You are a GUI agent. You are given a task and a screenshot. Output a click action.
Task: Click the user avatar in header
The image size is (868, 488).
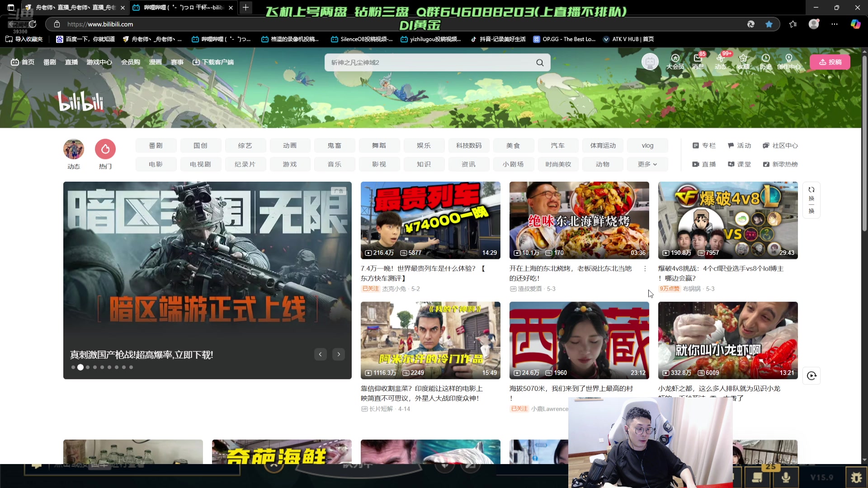650,61
